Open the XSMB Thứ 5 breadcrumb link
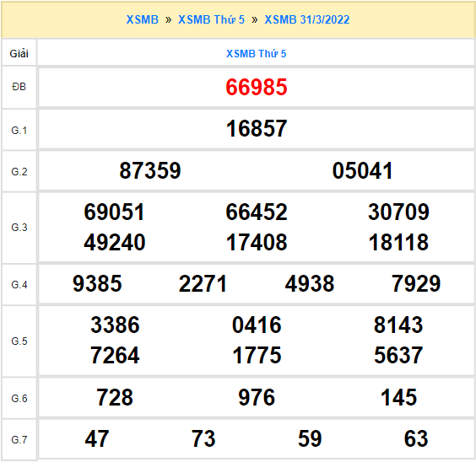Viewport: 476px width, 462px height. click(211, 19)
